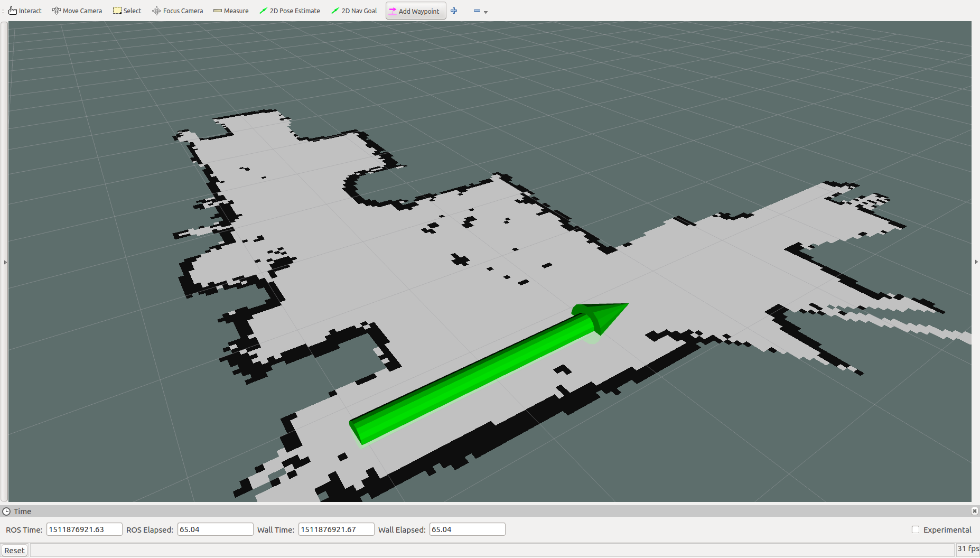Click the Wall Elapsed field
Image resolution: width=980 pixels, height=558 pixels.
click(x=468, y=529)
